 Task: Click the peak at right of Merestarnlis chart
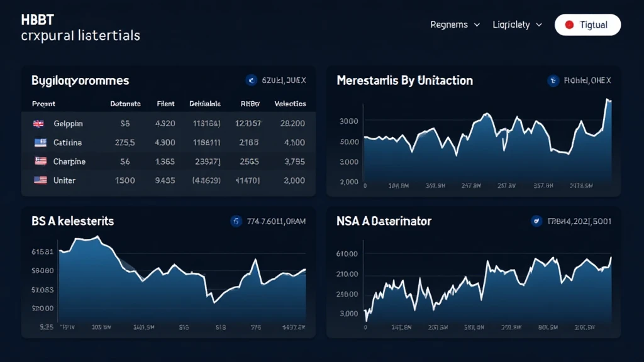pyautogui.click(x=608, y=100)
